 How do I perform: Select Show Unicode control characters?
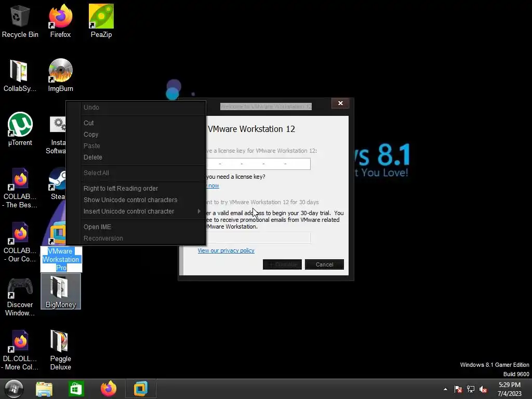point(136,200)
